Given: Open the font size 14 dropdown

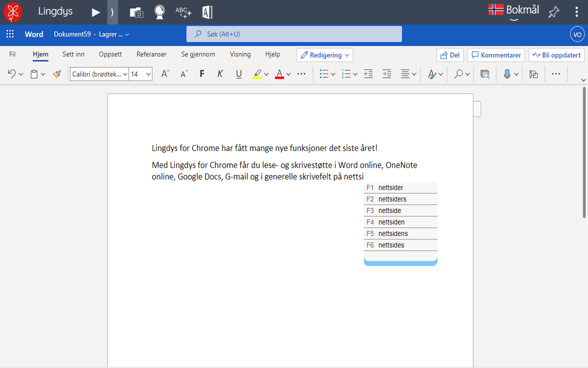Looking at the screenshot, I should tap(141, 74).
